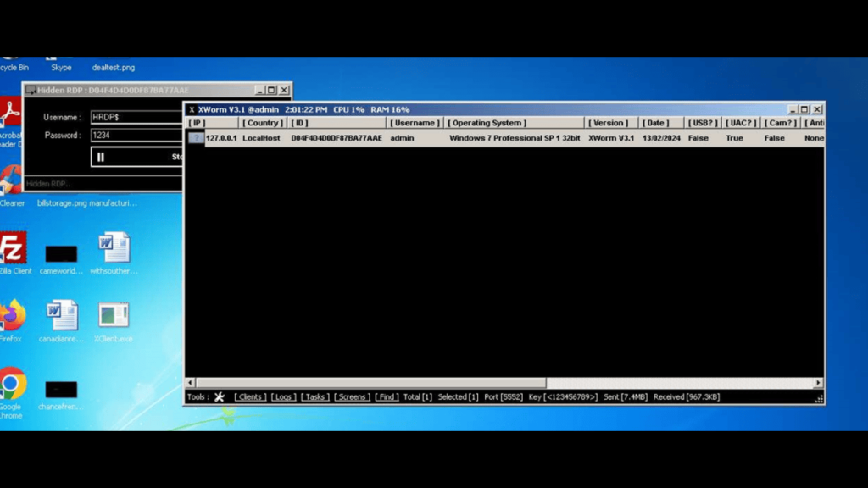This screenshot has height=488, width=868.
Task: Select the True value in the UAC column
Action: (x=735, y=138)
